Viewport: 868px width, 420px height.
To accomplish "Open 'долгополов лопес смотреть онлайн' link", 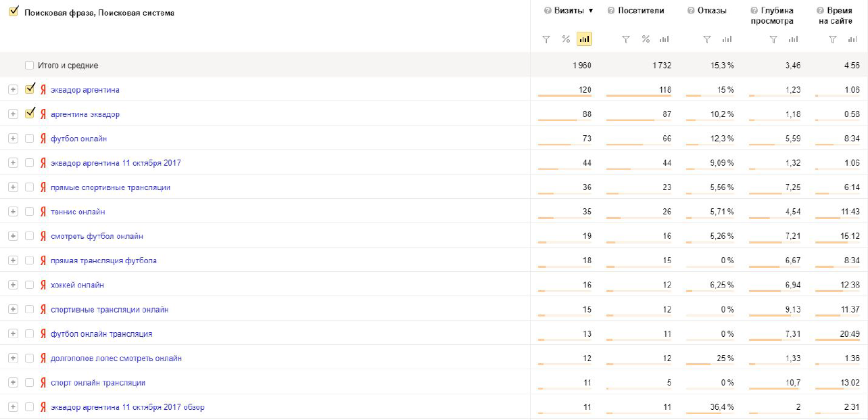I will click(116, 358).
